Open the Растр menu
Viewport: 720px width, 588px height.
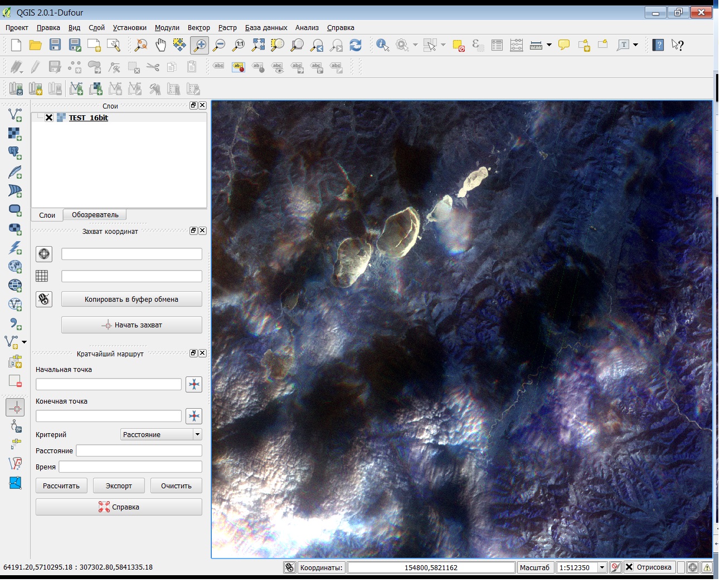tap(227, 27)
